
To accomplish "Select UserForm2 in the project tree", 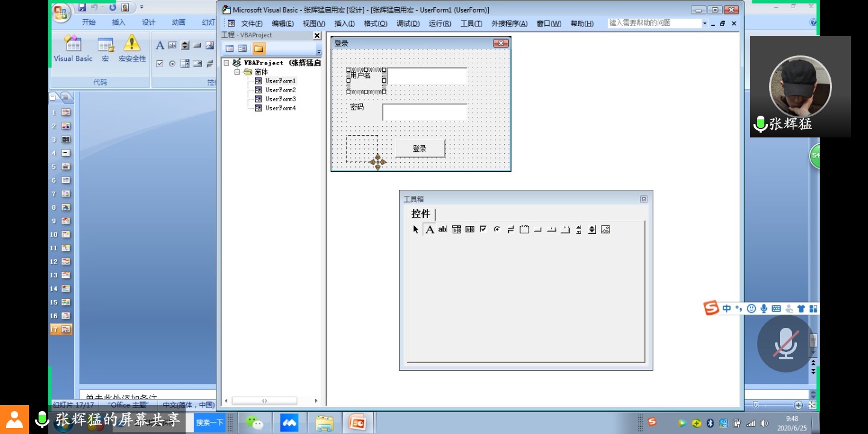I will (280, 90).
